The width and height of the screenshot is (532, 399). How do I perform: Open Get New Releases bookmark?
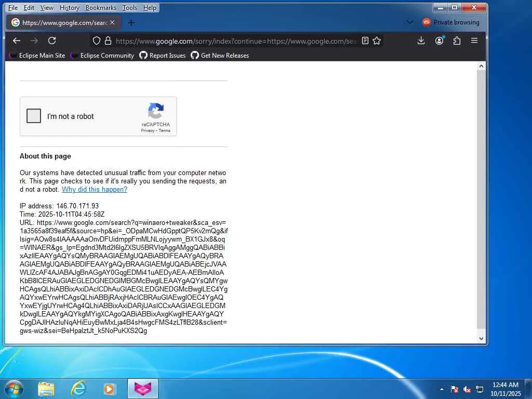tap(220, 55)
